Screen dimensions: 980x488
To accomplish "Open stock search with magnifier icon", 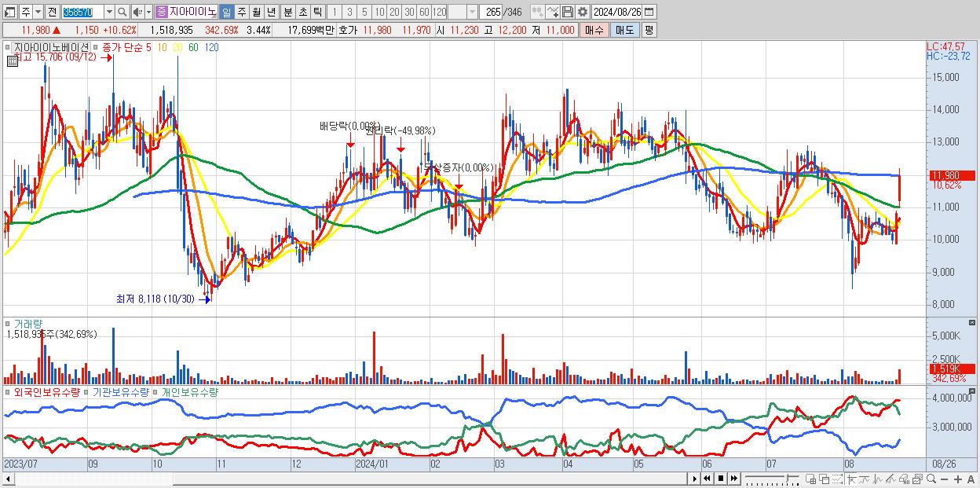I will point(122,12).
